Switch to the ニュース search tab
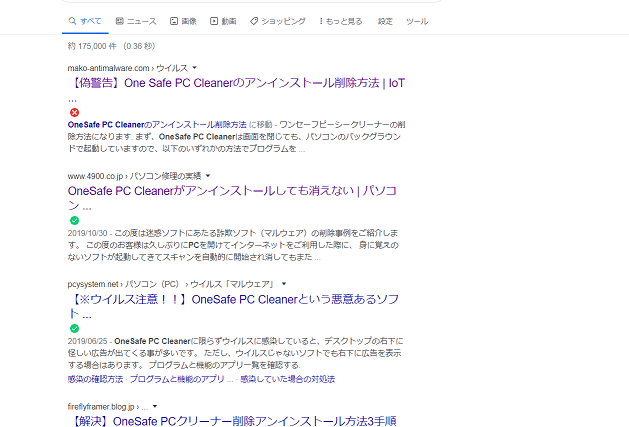629x427 pixels. tap(141, 21)
